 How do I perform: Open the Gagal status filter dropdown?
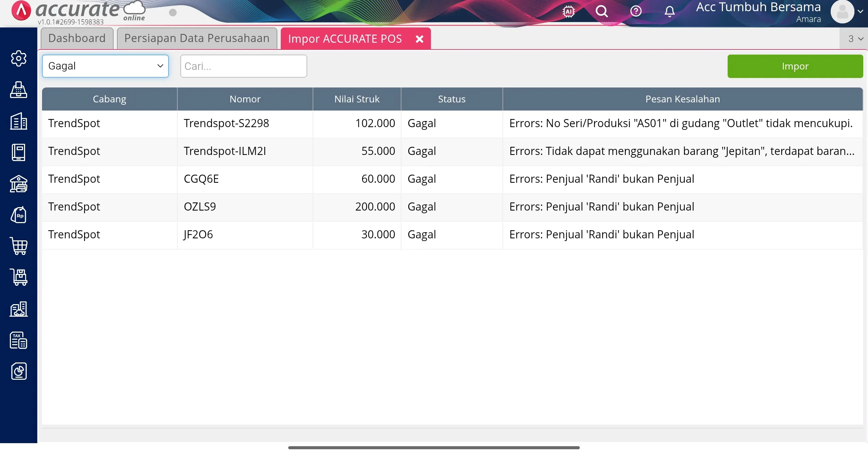(x=105, y=66)
